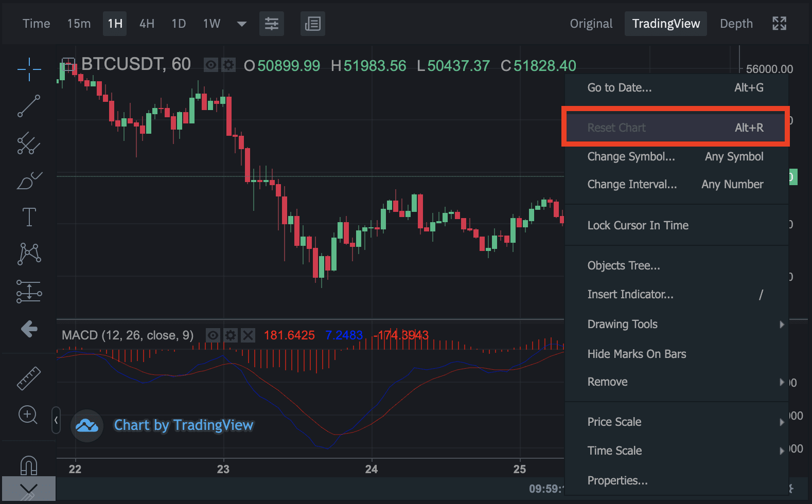Screen dimensions: 812x504
Task: Select the long position prediction tool
Action: pyautogui.click(x=29, y=291)
